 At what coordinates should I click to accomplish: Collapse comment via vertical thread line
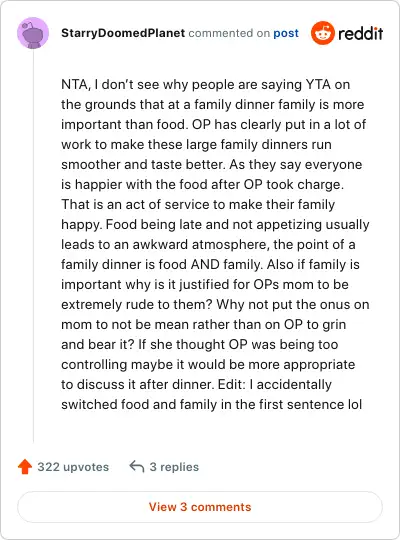point(33,246)
